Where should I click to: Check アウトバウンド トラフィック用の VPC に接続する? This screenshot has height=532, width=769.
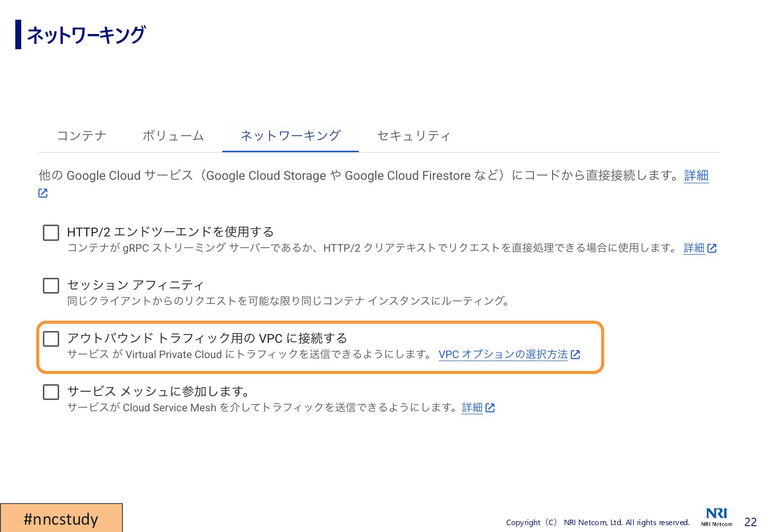(51, 339)
